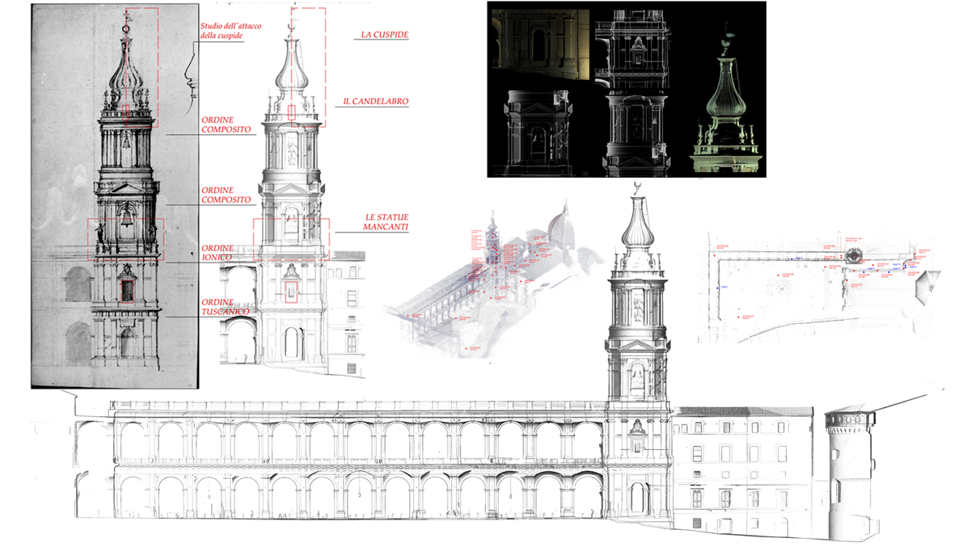Select the IL CANDELABRO annotation text

click(x=375, y=102)
